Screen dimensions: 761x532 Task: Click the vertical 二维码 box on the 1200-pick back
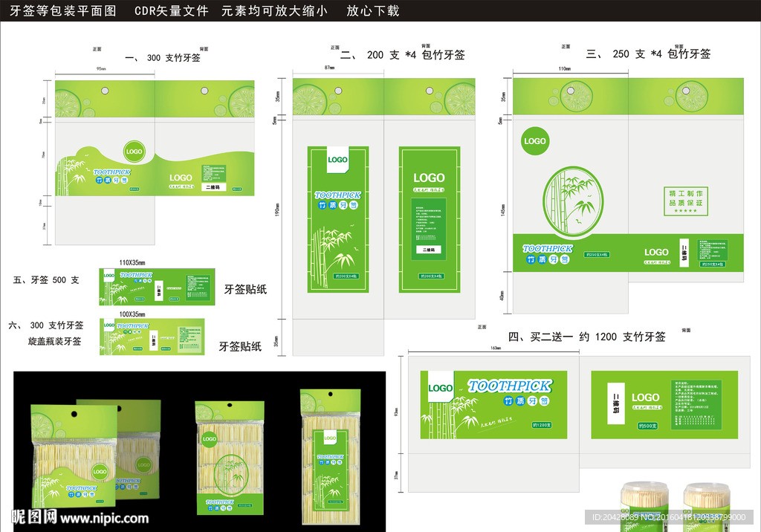pyautogui.click(x=615, y=404)
